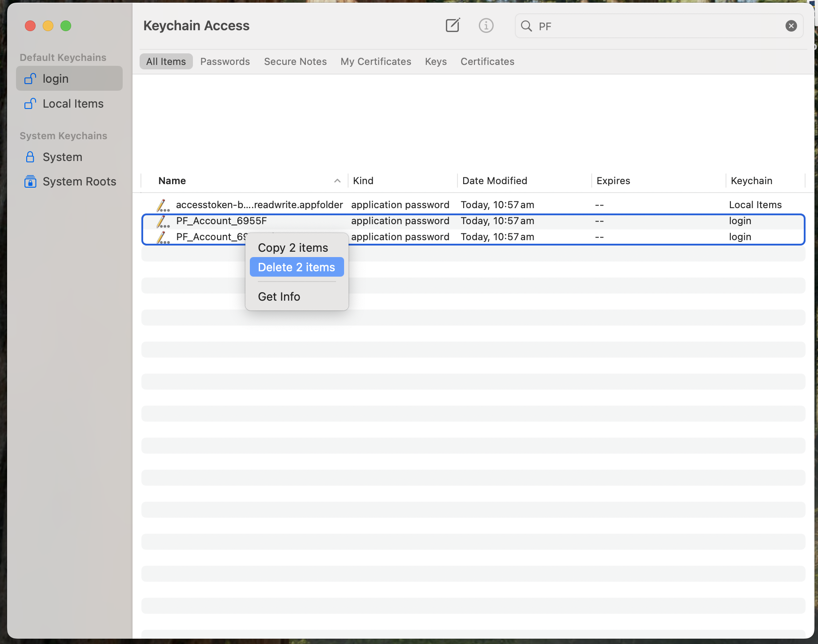Click the pencil icon of accesstoken row
The width and height of the screenshot is (818, 644).
(x=163, y=205)
